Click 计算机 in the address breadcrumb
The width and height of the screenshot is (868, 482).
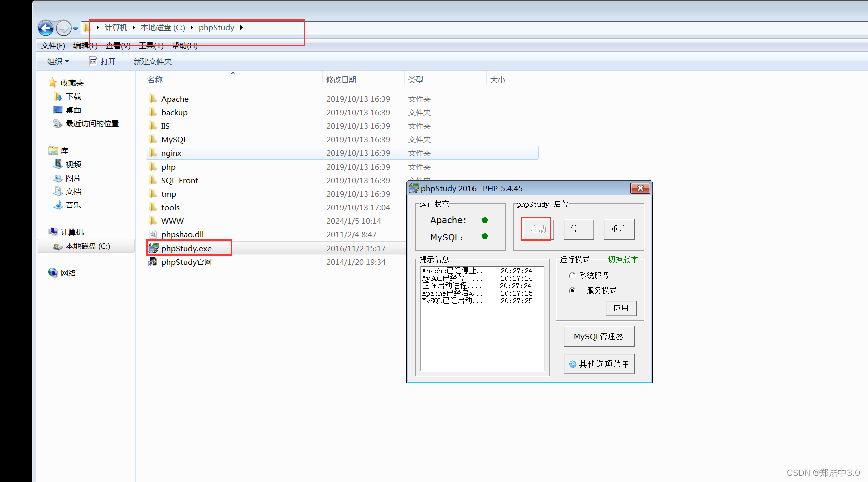click(x=116, y=28)
